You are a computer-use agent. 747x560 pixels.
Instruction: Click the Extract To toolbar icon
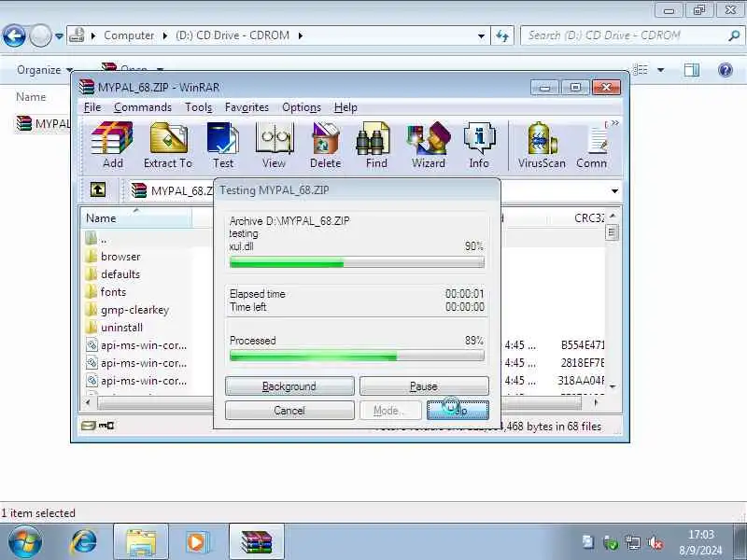click(168, 145)
